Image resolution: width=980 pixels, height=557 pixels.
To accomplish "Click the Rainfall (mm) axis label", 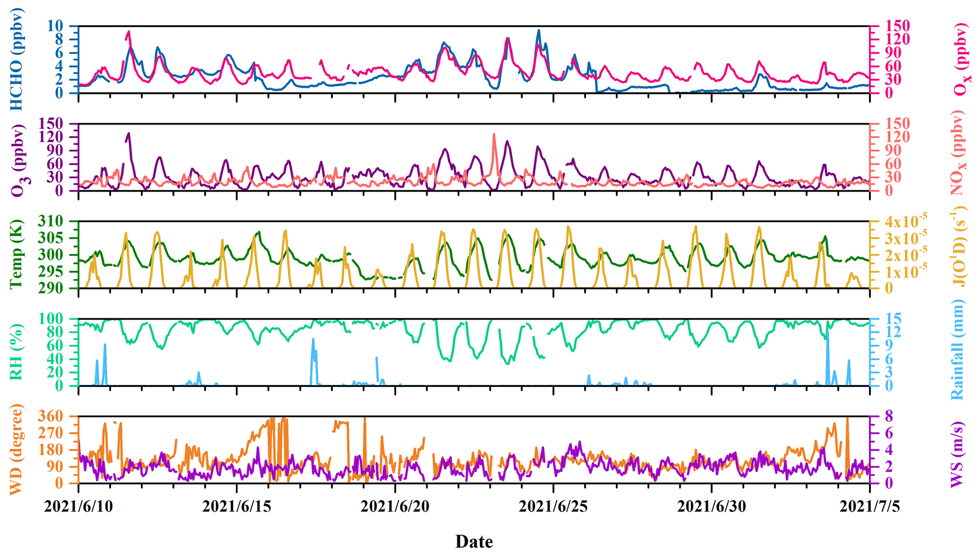I will (x=957, y=350).
